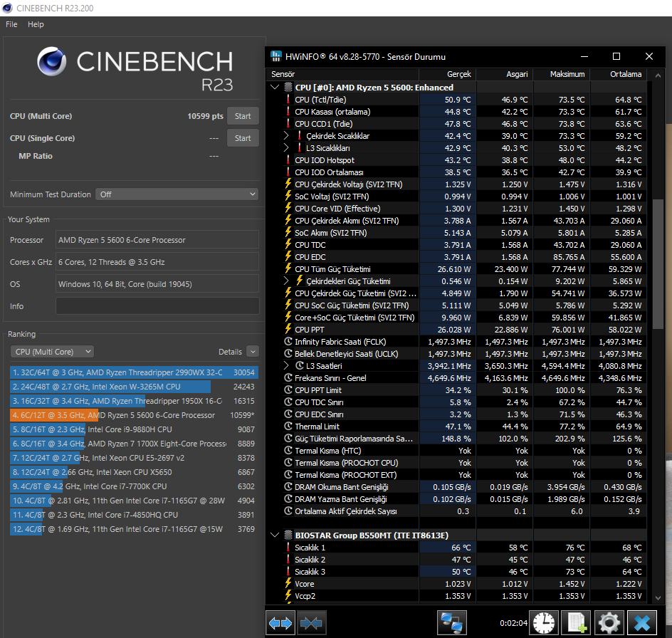Click thermometer icon beside CPU (Tctl/Tdie)

(288, 100)
